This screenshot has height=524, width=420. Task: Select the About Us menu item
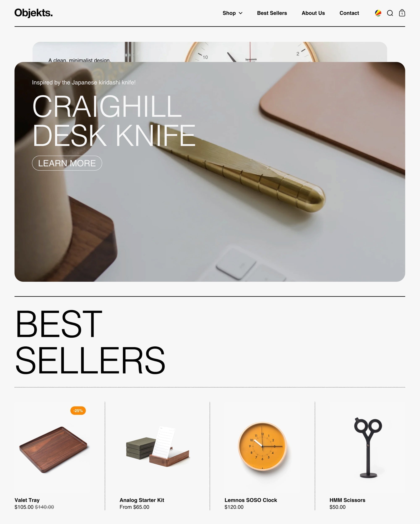pyautogui.click(x=313, y=13)
